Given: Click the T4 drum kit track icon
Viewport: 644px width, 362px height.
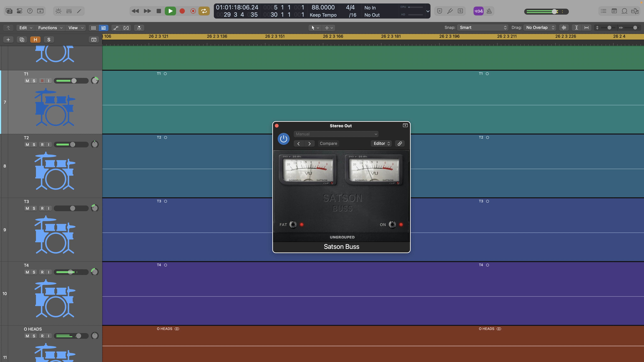Looking at the screenshot, I should tap(55, 299).
